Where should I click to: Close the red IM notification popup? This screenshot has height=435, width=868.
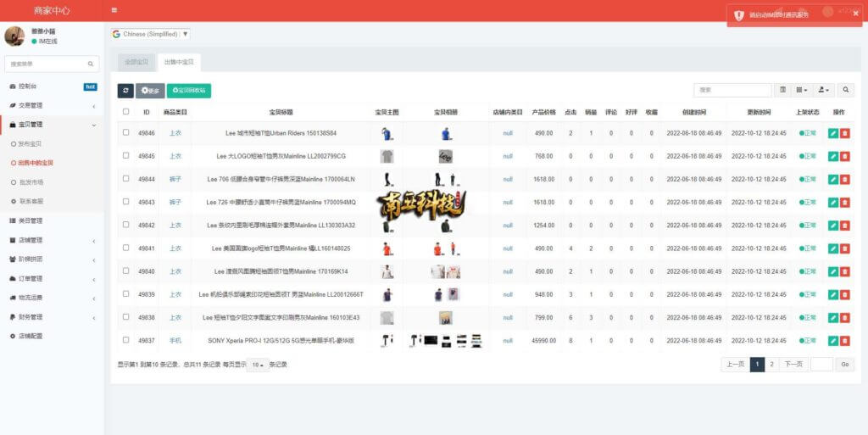[x=856, y=14]
